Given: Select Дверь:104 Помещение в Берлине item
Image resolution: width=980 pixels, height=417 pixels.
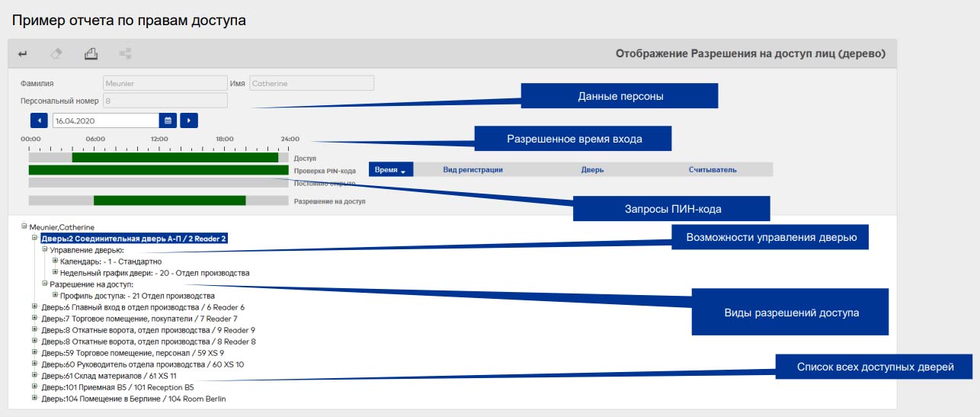Looking at the screenshot, I should (x=133, y=399).
